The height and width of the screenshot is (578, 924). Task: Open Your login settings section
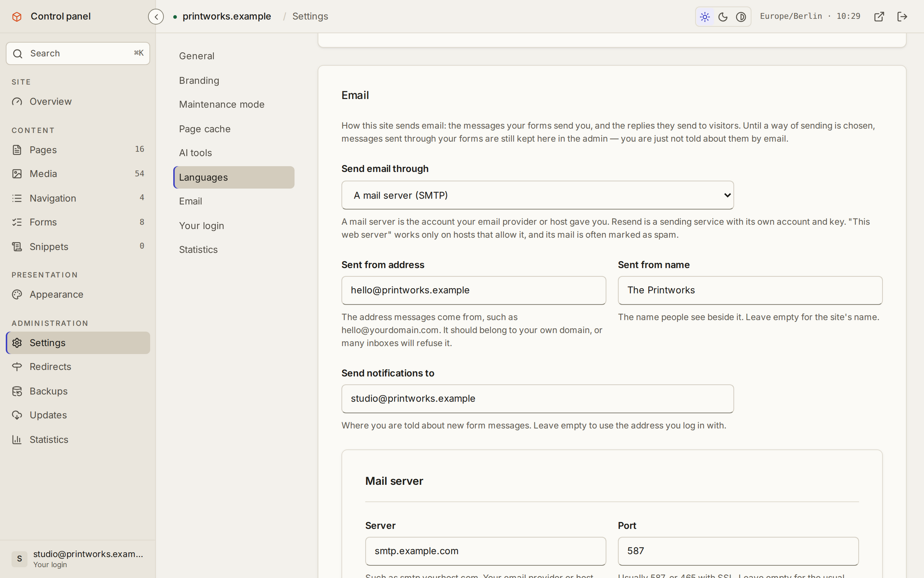(234, 226)
